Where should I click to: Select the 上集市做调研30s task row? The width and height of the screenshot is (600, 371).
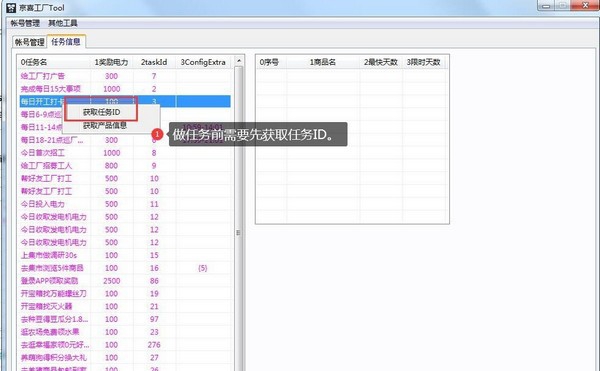tap(124, 255)
